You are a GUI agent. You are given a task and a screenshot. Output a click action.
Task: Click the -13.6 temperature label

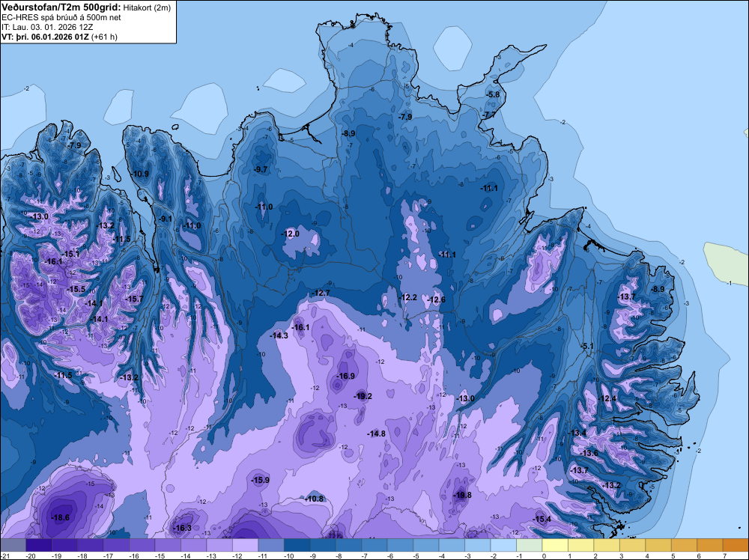[x=589, y=453]
